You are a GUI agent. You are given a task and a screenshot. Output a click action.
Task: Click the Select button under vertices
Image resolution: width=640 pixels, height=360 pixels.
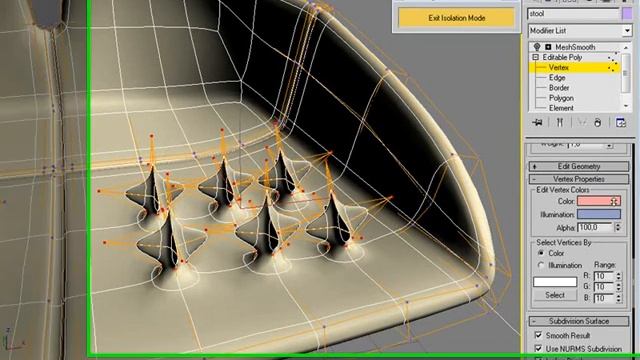click(x=555, y=295)
